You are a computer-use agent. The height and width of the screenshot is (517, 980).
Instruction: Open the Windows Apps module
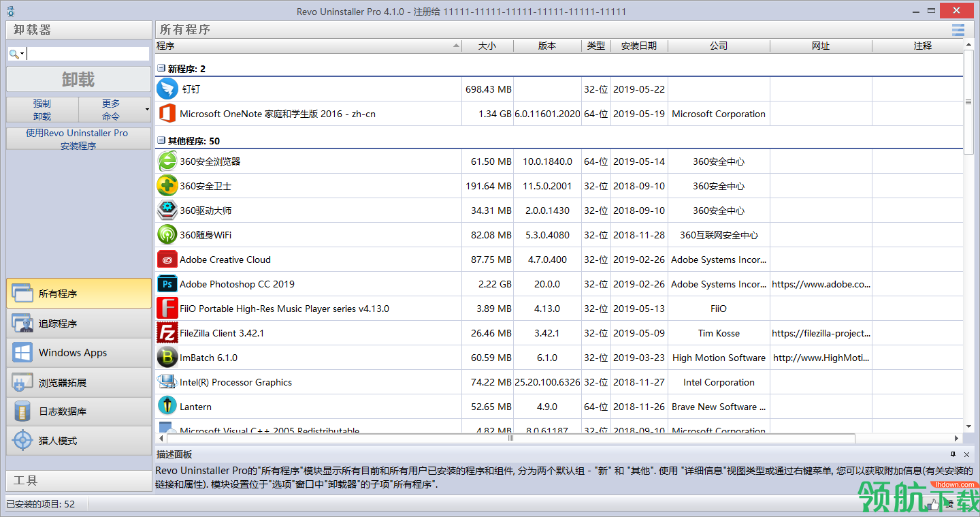(79, 353)
